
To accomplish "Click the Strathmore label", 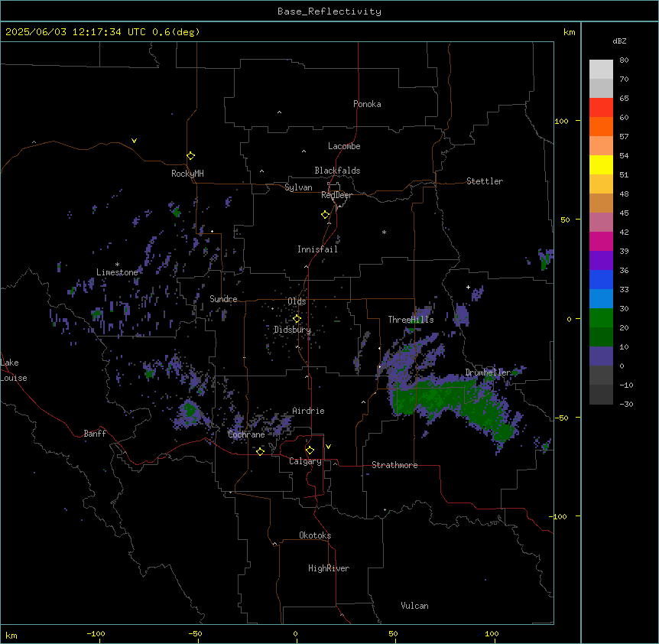I will click(x=394, y=465).
